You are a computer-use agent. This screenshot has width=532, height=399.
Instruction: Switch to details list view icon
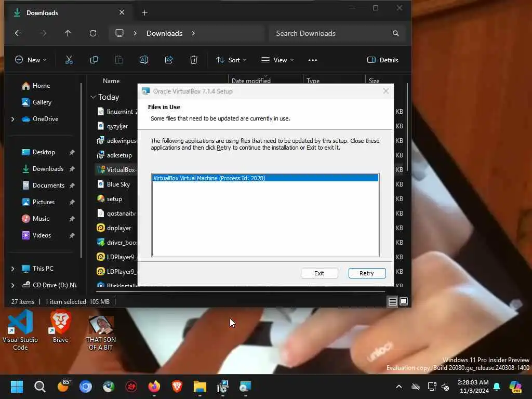(393, 302)
